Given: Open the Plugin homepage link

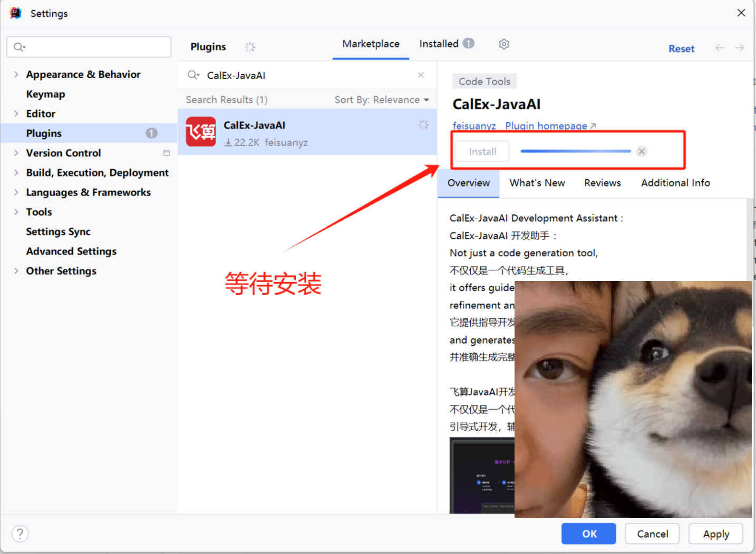Looking at the screenshot, I should (550, 126).
